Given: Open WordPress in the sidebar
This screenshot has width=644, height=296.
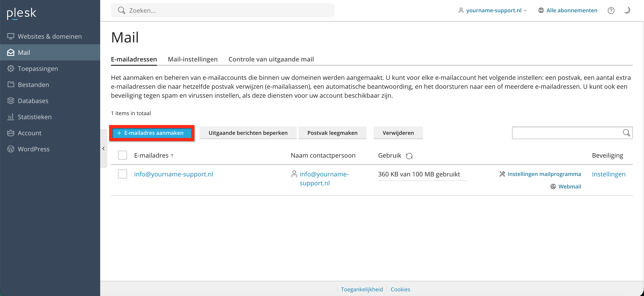Looking at the screenshot, I should [34, 149].
